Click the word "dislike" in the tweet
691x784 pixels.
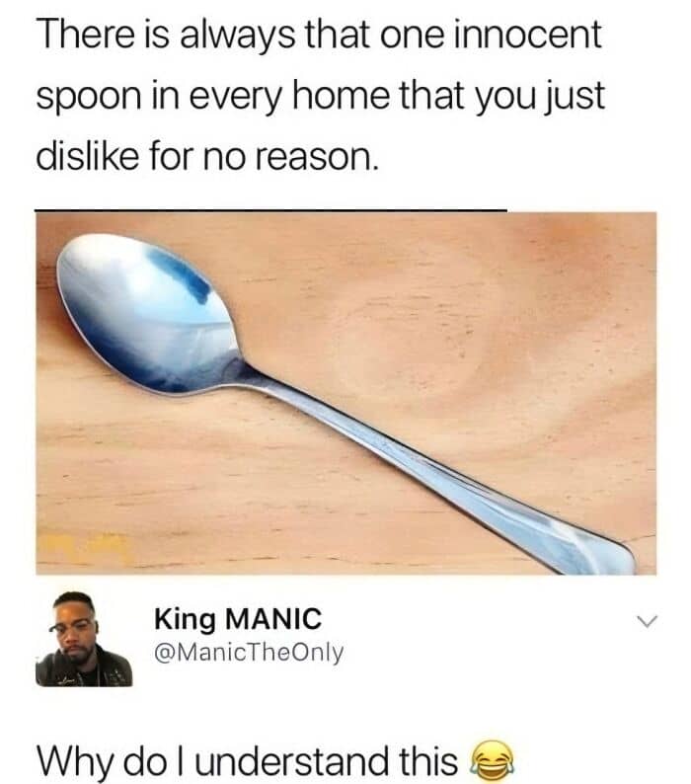point(88,156)
